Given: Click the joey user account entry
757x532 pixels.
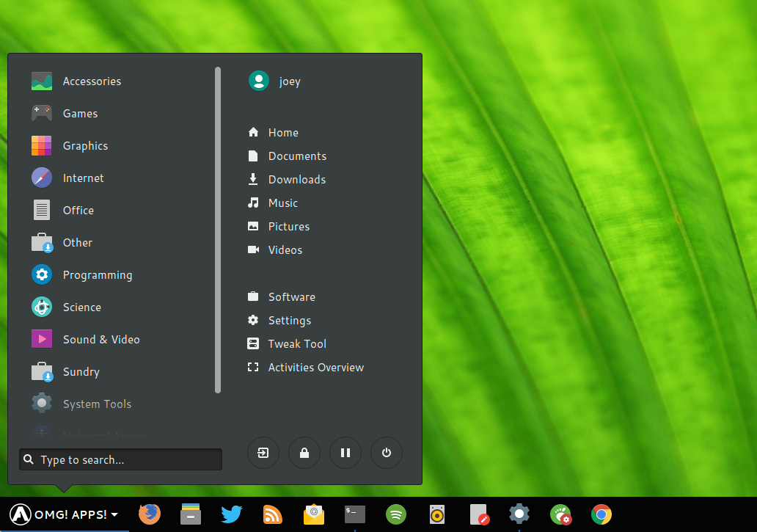Looking at the screenshot, I should click(x=289, y=81).
